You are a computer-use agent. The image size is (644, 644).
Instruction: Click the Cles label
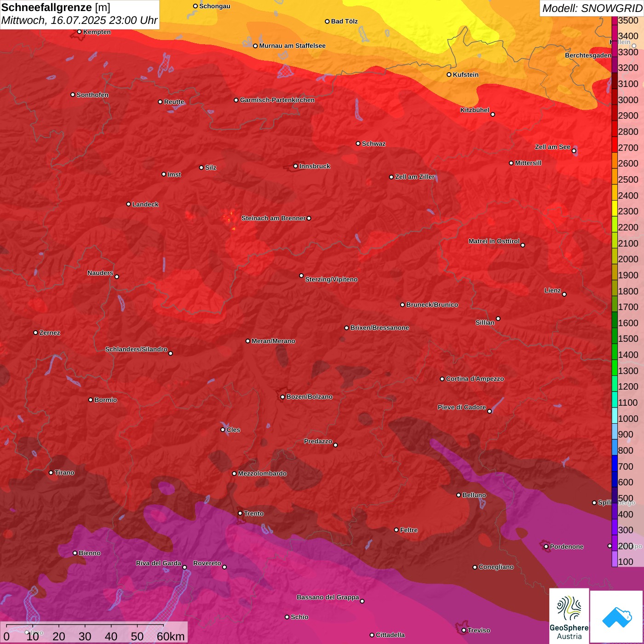233,430
